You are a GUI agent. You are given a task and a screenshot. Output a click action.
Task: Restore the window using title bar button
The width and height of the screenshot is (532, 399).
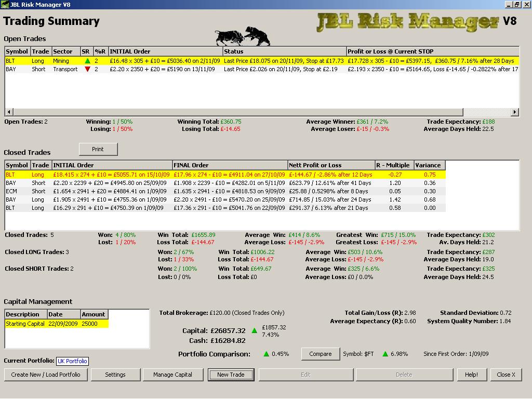tap(517, 4)
